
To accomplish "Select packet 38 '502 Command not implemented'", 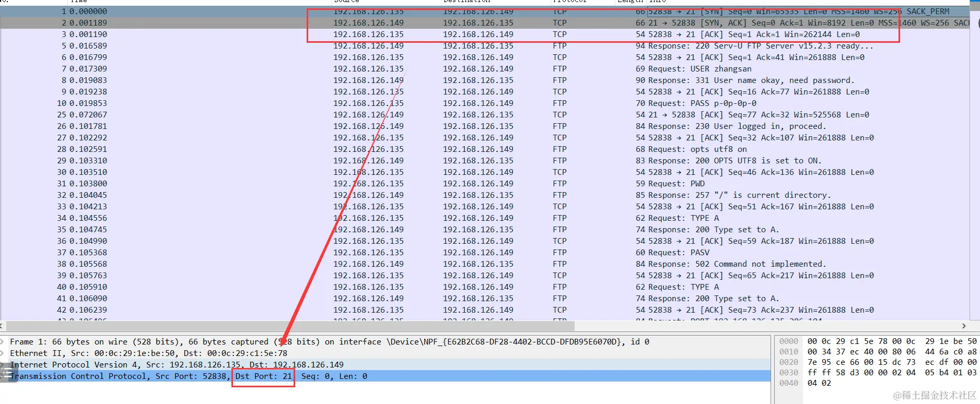I will pyautogui.click(x=486, y=264).
